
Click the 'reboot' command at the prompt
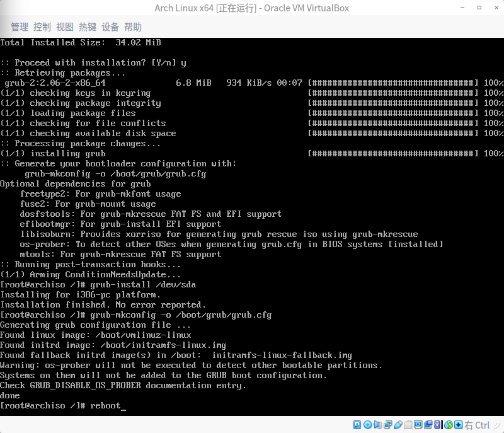pyautogui.click(x=105, y=406)
